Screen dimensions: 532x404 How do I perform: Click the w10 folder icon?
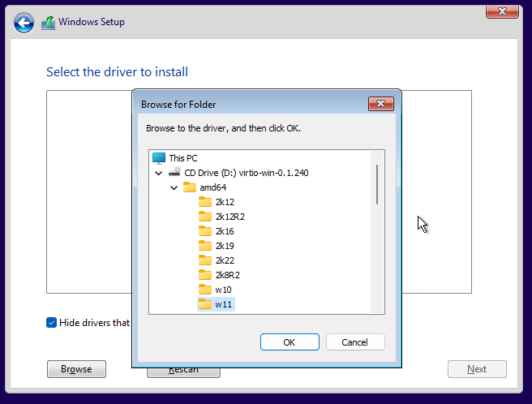(205, 290)
